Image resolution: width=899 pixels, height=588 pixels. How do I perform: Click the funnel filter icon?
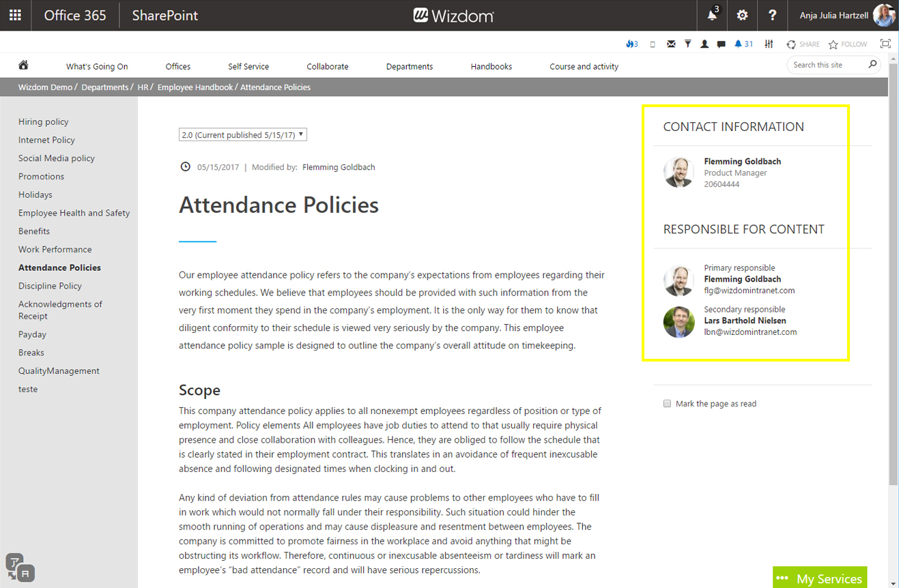pyautogui.click(x=688, y=44)
